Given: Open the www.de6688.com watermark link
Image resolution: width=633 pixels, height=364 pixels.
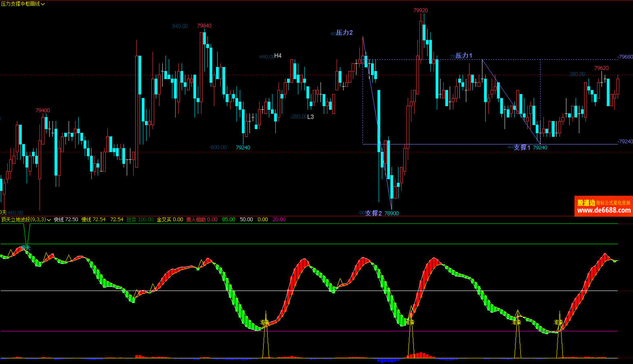Looking at the screenshot, I should 604,210.
